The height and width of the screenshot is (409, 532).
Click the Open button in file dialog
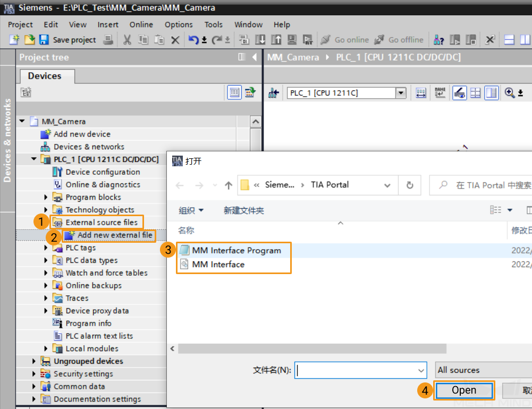(x=464, y=390)
